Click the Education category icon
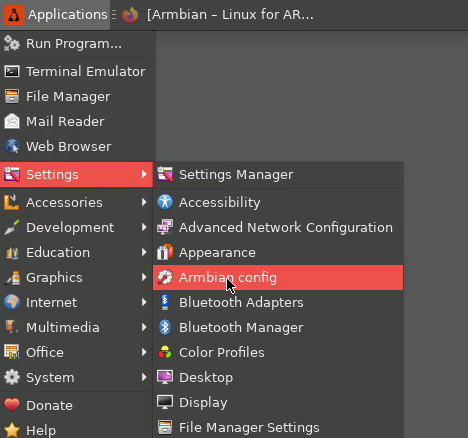This screenshot has width=468, height=438. pyautogui.click(x=12, y=252)
